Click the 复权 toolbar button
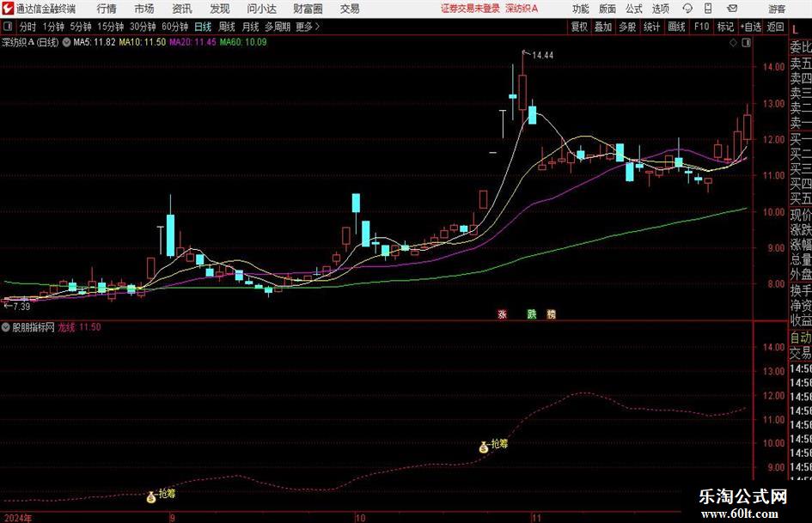The height and width of the screenshot is (523, 812). 579,27
